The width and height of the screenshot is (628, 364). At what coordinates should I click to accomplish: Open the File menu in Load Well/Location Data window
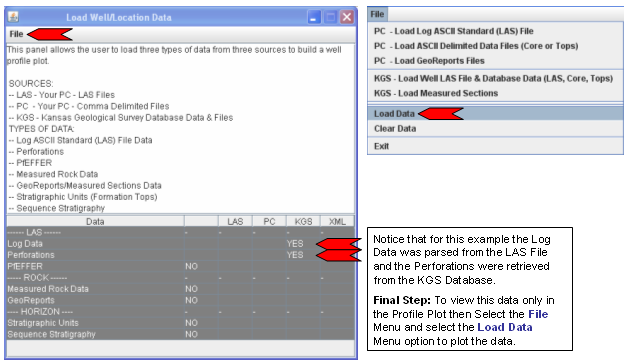[16, 34]
